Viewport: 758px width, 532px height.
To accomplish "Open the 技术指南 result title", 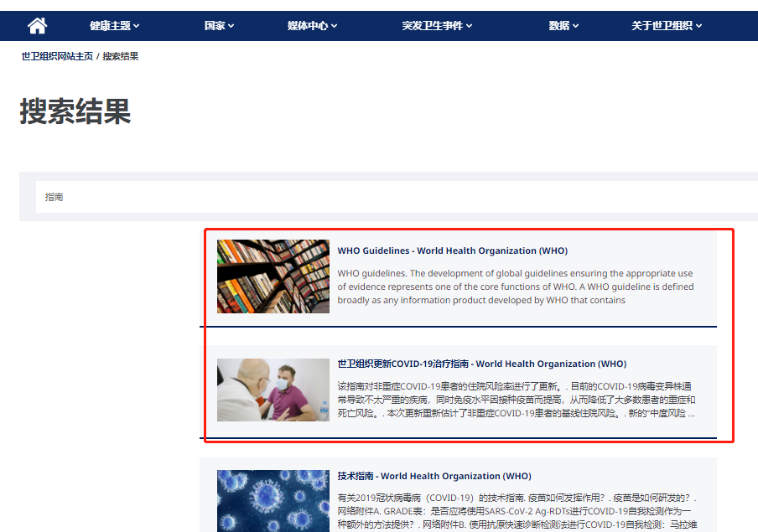I will (x=434, y=476).
